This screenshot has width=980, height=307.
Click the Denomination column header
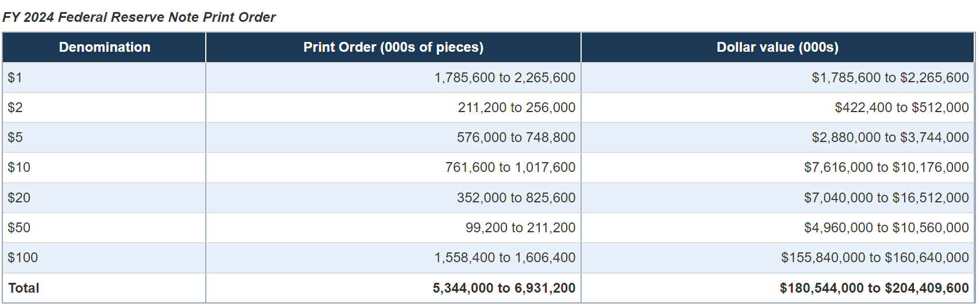click(105, 47)
